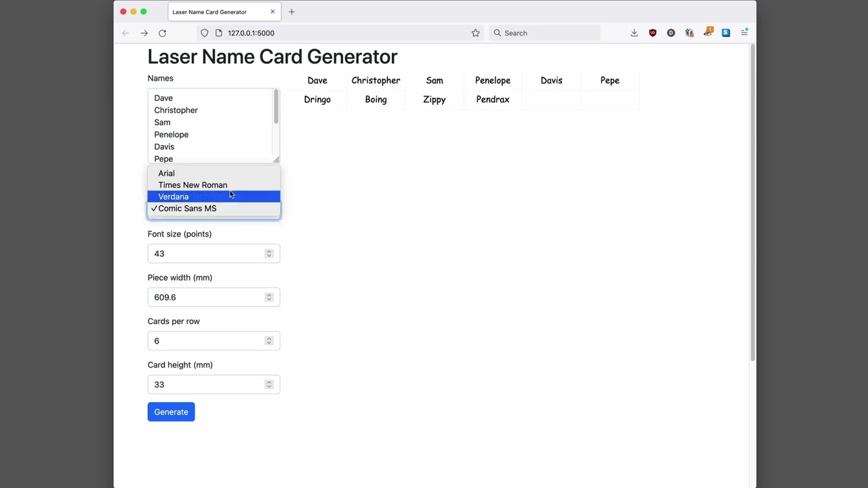
Task: Click the Names label
Action: click(x=161, y=78)
